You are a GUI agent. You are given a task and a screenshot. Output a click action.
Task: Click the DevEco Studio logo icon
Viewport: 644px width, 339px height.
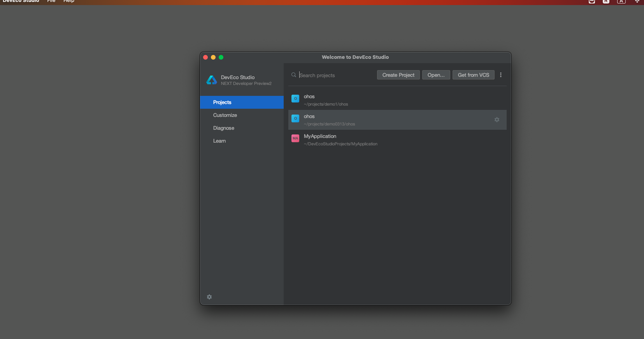point(212,80)
